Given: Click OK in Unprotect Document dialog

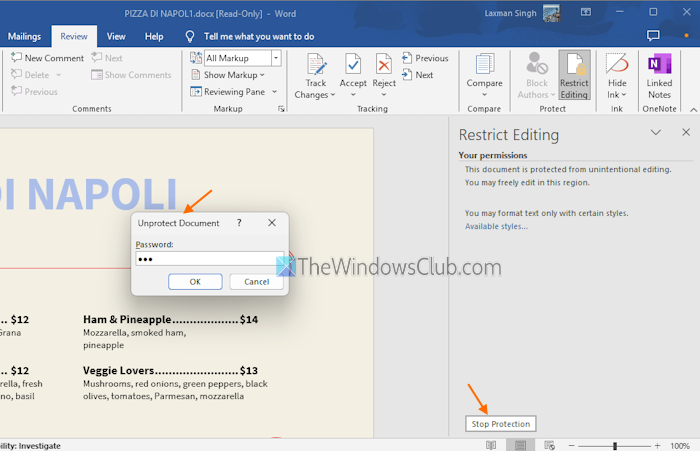Looking at the screenshot, I should 195,282.
